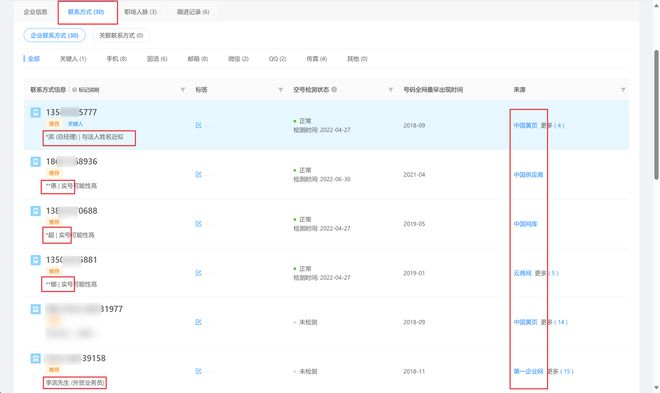Filter by 传真 (4)
The image size is (660, 393).
(317, 58)
